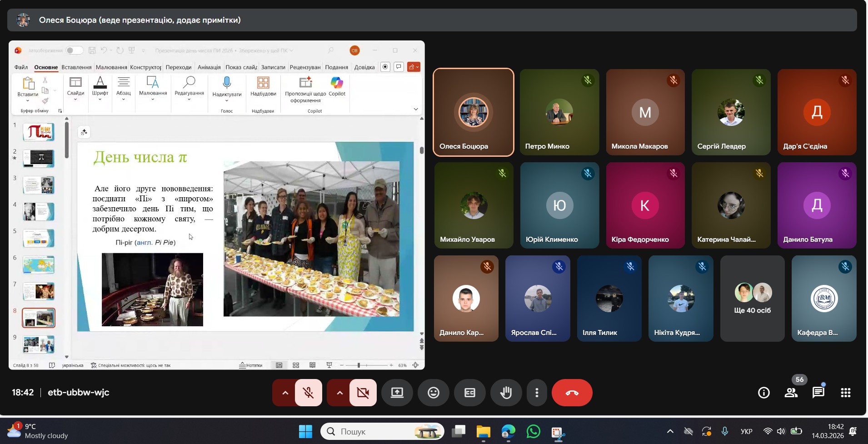
Task: Click the present screen icon
Action: click(x=397, y=393)
